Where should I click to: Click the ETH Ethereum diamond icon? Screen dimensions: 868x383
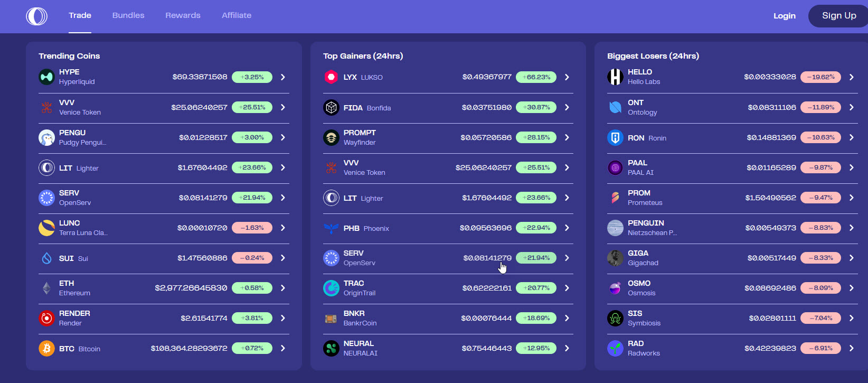pyautogui.click(x=47, y=288)
